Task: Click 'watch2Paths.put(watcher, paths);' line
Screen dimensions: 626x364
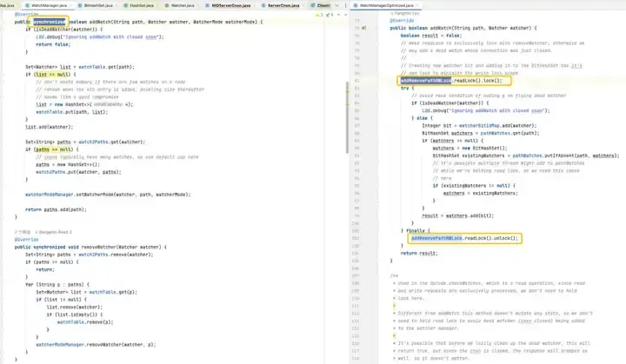Action: pyautogui.click(x=78, y=172)
